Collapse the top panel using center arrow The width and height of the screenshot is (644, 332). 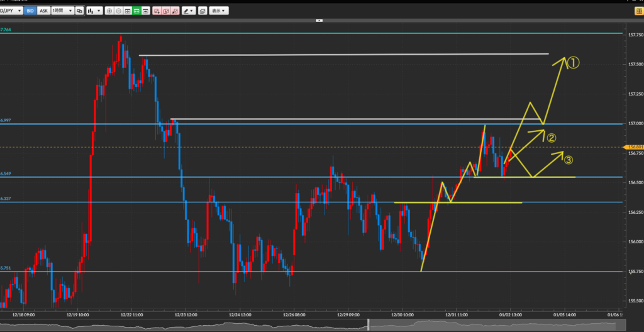coord(319,21)
